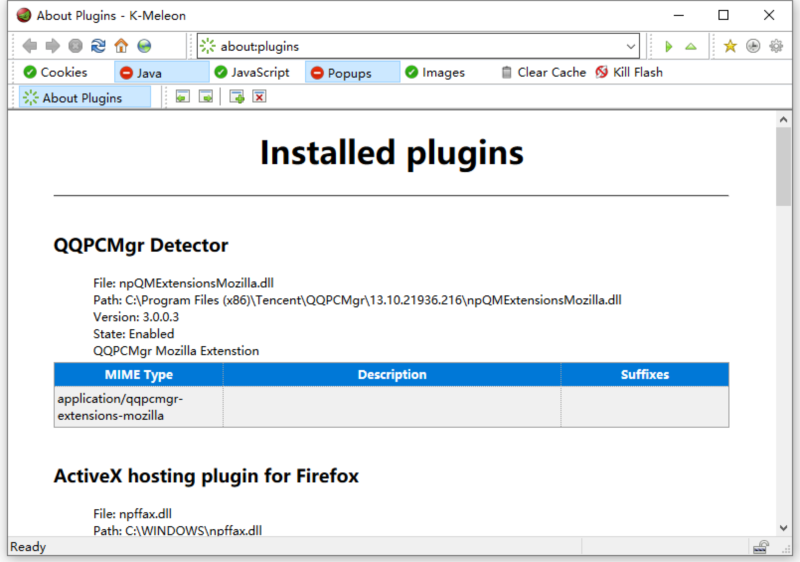This screenshot has height=562, width=800.
Task: Click application/qqpcmgr-extensions-mozilla cell
Action: point(139,406)
